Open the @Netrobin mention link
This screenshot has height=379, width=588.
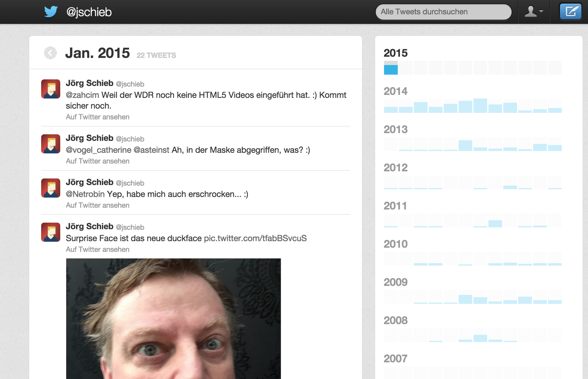(x=85, y=194)
